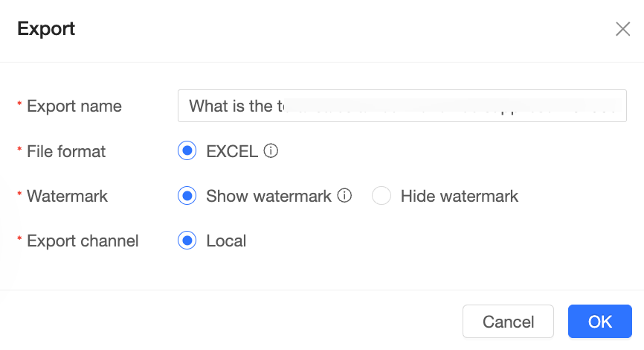Choose the Hide watermark radio option
This screenshot has width=644, height=350.
click(381, 197)
